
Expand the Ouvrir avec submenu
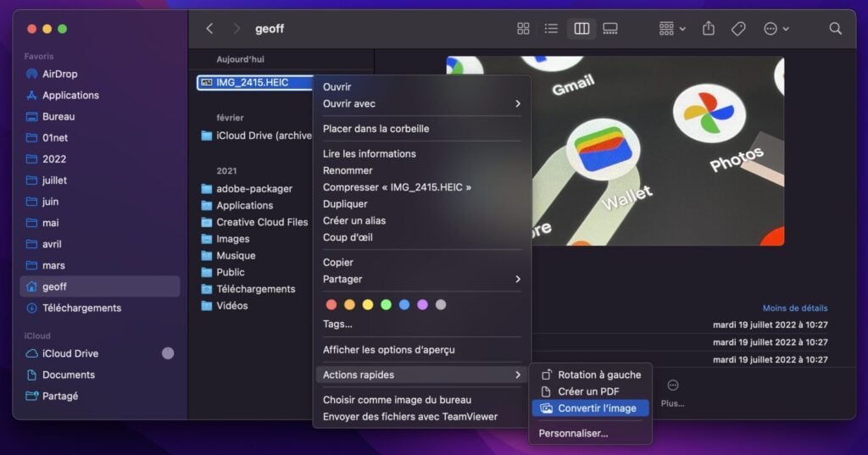tap(422, 103)
